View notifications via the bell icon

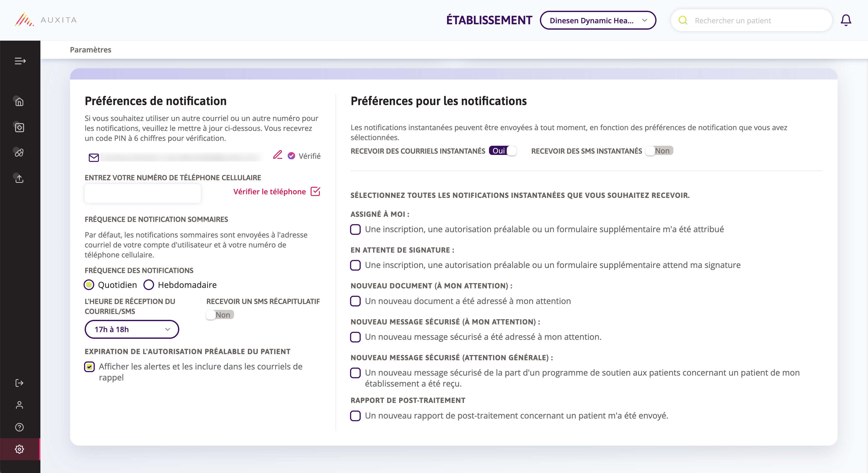click(x=846, y=20)
